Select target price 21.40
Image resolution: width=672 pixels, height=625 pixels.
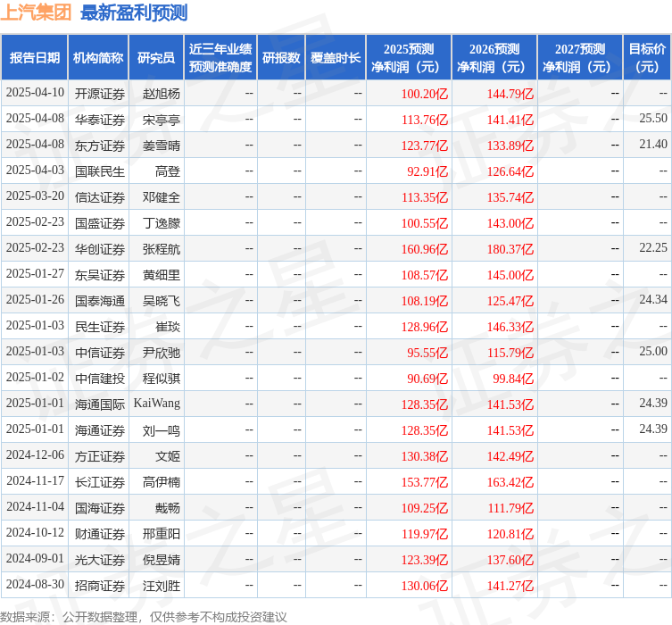pyautogui.click(x=653, y=144)
